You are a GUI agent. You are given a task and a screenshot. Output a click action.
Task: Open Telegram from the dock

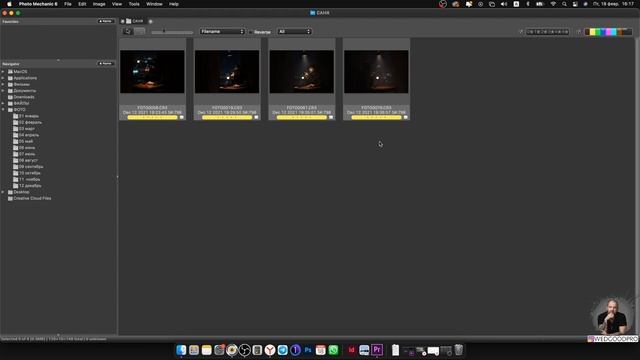pos(282,350)
